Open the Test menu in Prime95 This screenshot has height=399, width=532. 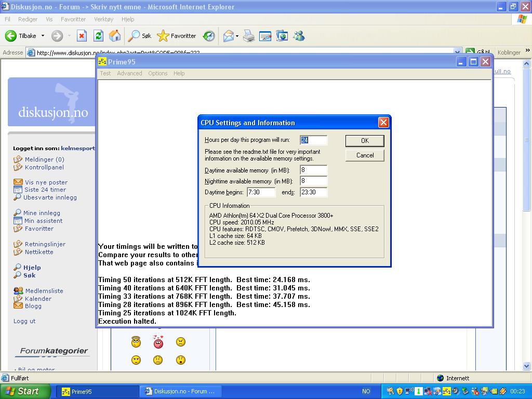tap(105, 73)
